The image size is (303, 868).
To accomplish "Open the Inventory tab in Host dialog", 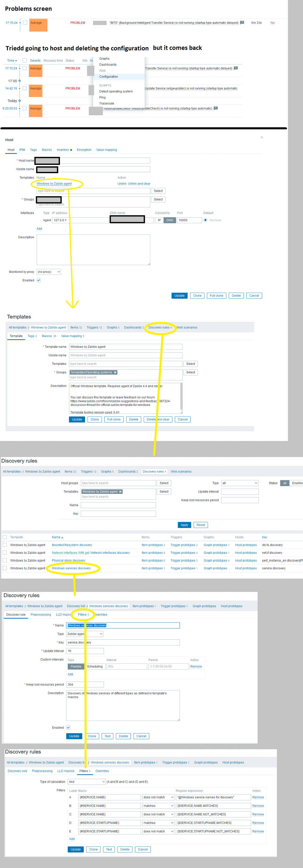I will [64, 150].
